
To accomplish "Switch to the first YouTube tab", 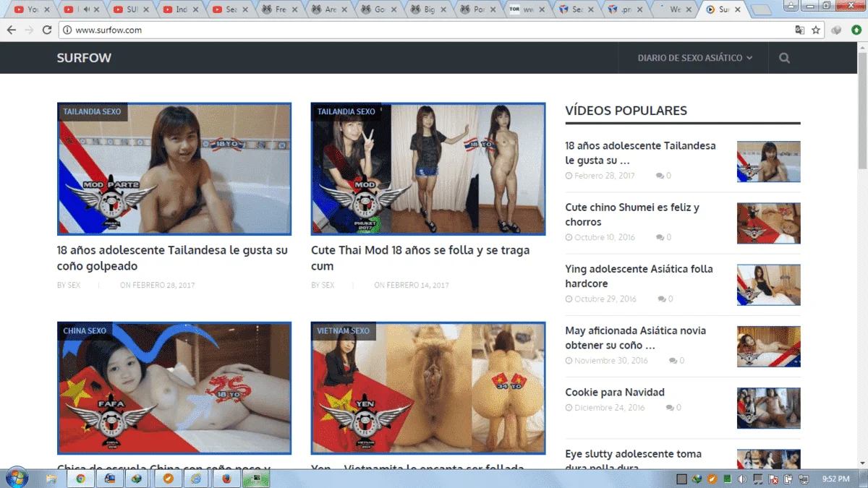I will click(29, 9).
